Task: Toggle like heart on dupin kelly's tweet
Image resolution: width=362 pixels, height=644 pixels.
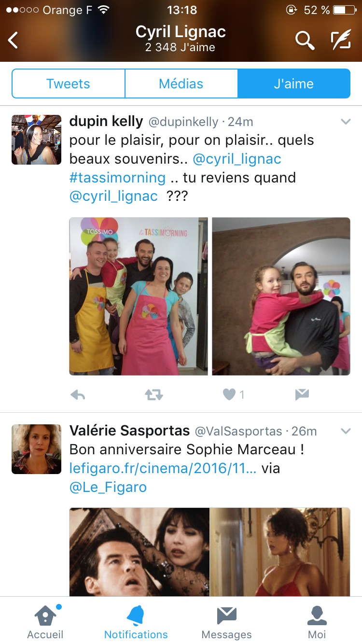Action: point(229,395)
